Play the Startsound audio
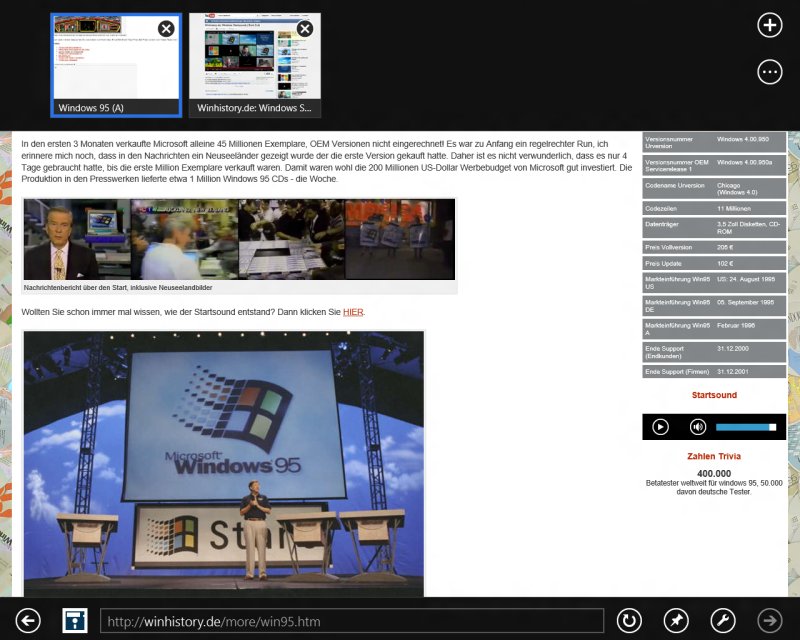800x640 pixels. pos(660,427)
